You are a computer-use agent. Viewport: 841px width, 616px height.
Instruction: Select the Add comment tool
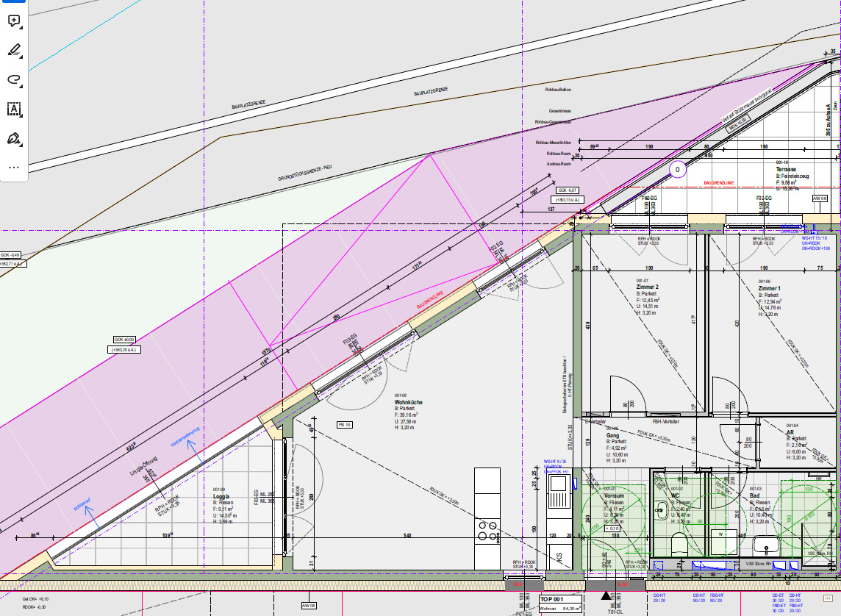(x=14, y=21)
